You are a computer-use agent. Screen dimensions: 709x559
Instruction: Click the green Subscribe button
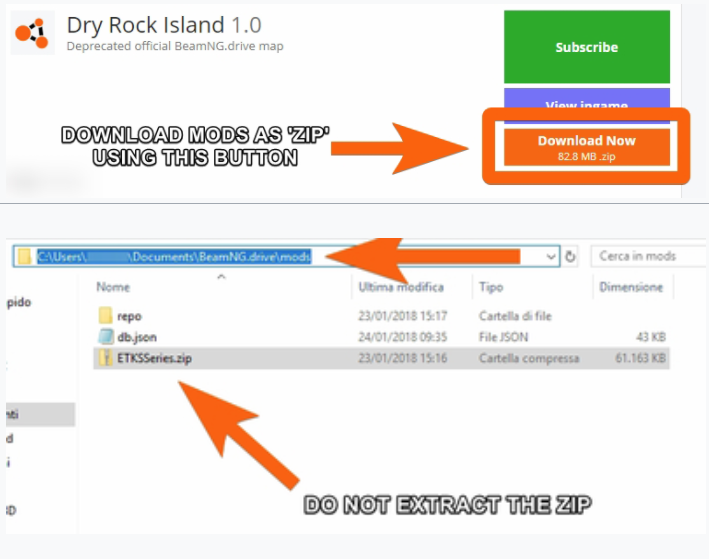click(x=586, y=47)
